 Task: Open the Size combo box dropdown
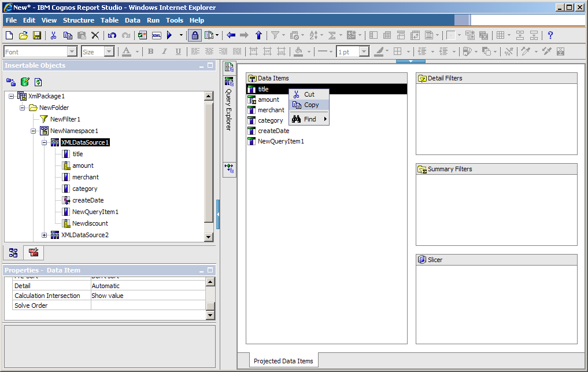(x=109, y=51)
